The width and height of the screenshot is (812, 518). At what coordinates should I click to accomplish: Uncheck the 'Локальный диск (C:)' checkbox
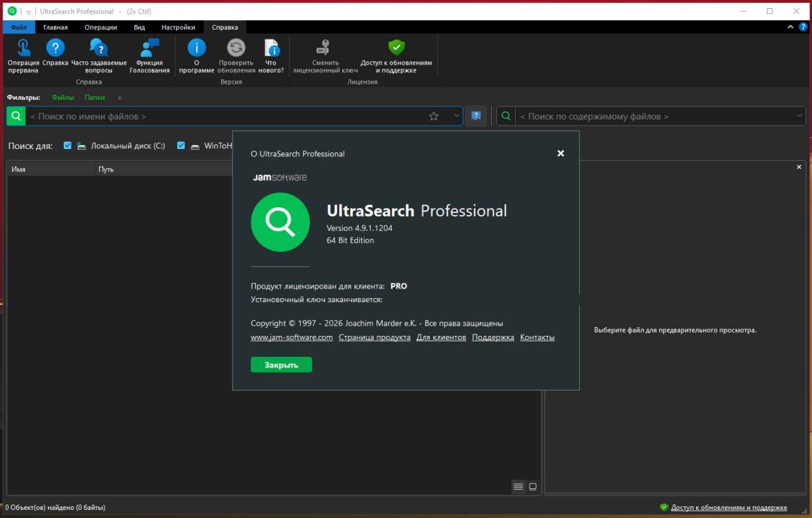67,146
